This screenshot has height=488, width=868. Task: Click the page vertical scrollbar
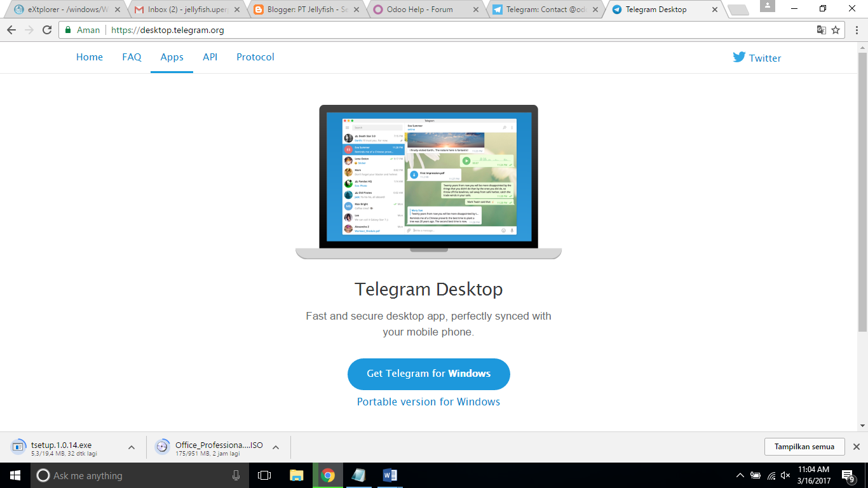863,191
